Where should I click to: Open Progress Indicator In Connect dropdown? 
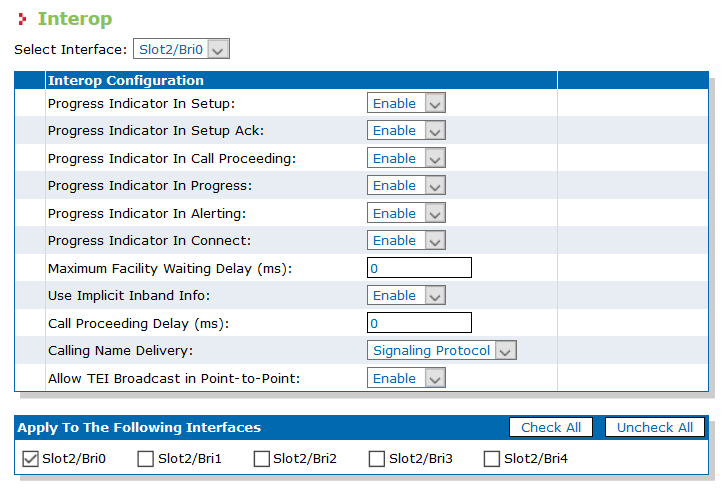click(x=406, y=241)
